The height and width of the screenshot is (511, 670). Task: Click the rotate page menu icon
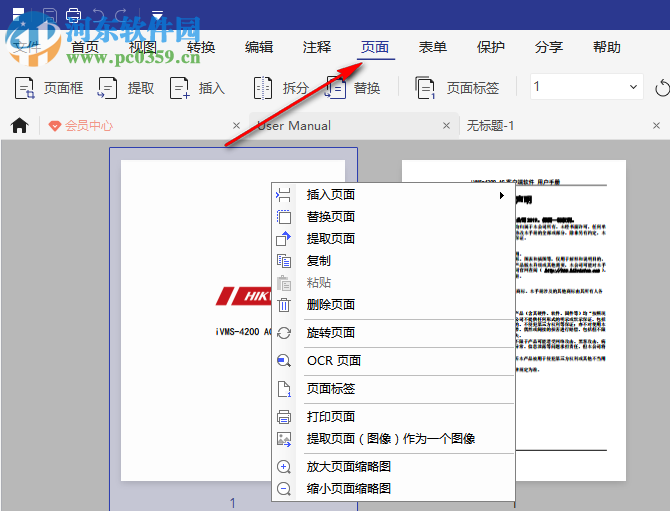tap(284, 332)
